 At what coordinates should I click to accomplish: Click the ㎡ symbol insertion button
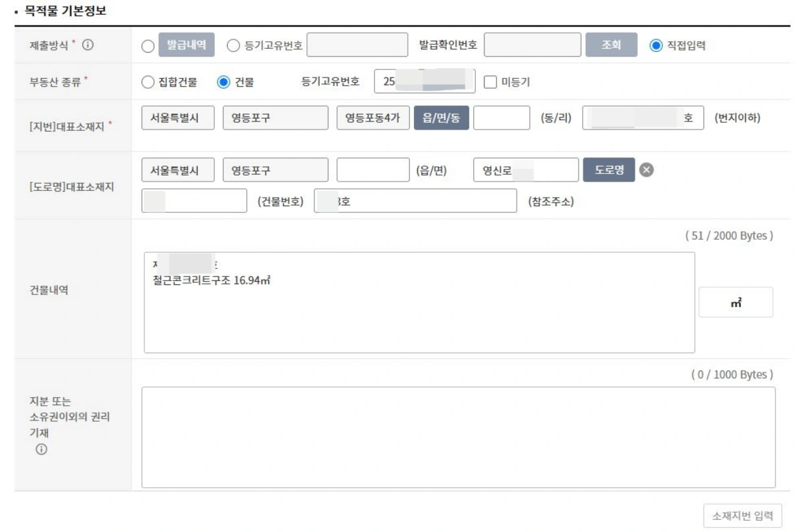pyautogui.click(x=734, y=301)
